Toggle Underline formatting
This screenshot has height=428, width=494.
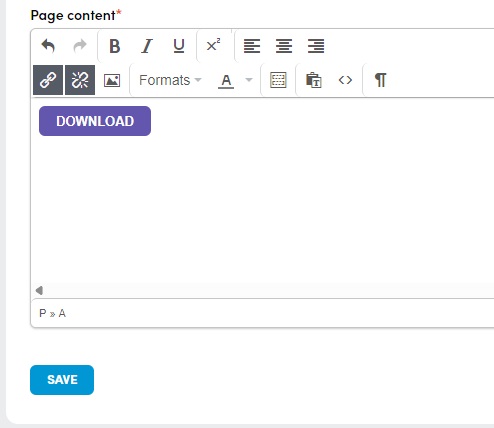(x=179, y=46)
